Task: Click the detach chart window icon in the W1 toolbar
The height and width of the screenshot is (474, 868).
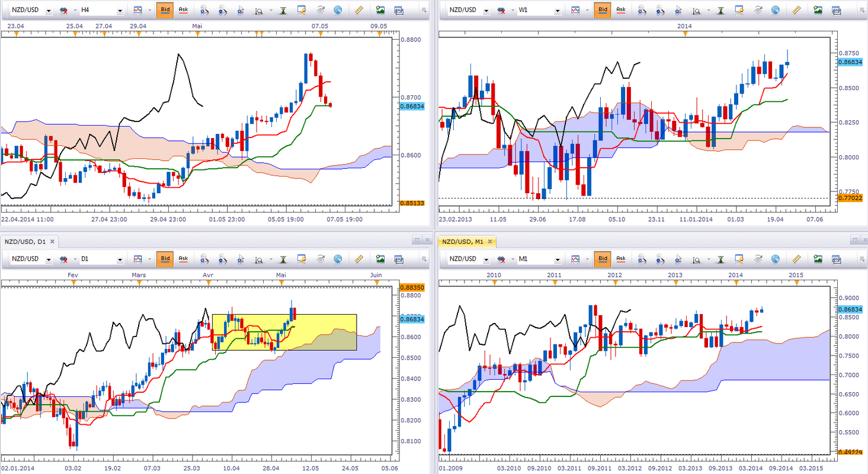Action: 837,10
